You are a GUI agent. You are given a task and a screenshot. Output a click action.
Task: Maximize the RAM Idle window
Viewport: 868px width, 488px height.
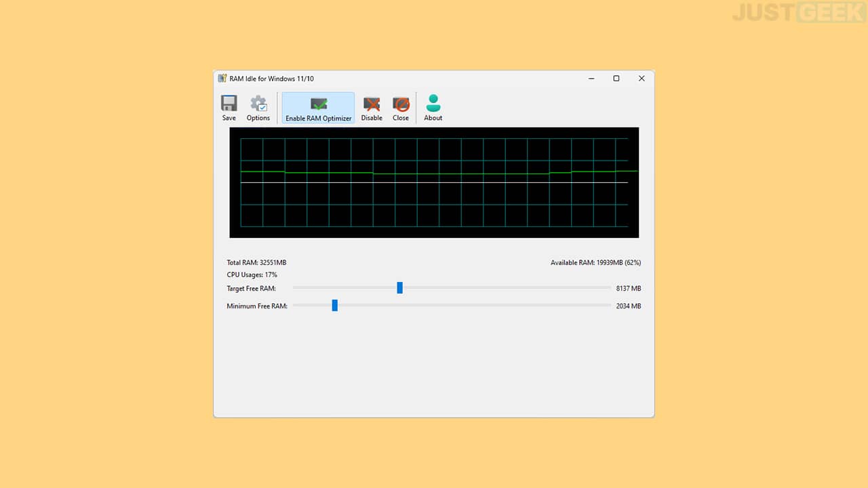click(x=616, y=79)
